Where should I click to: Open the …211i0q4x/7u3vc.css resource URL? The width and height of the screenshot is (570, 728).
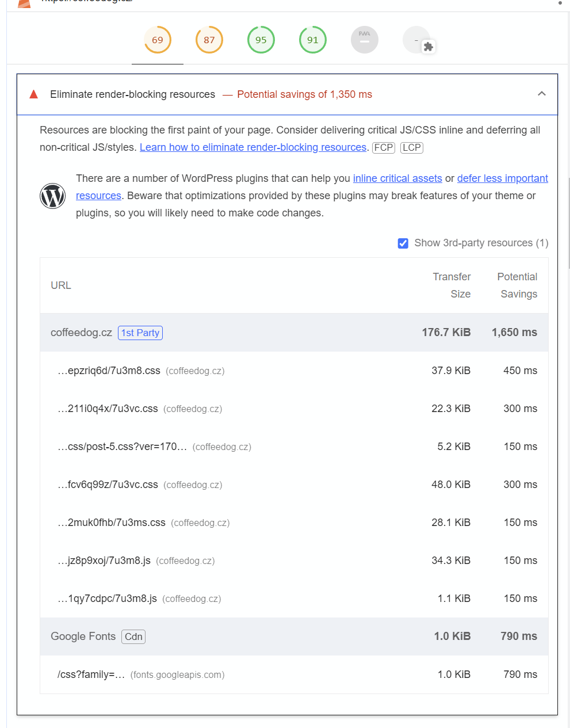[108, 409]
